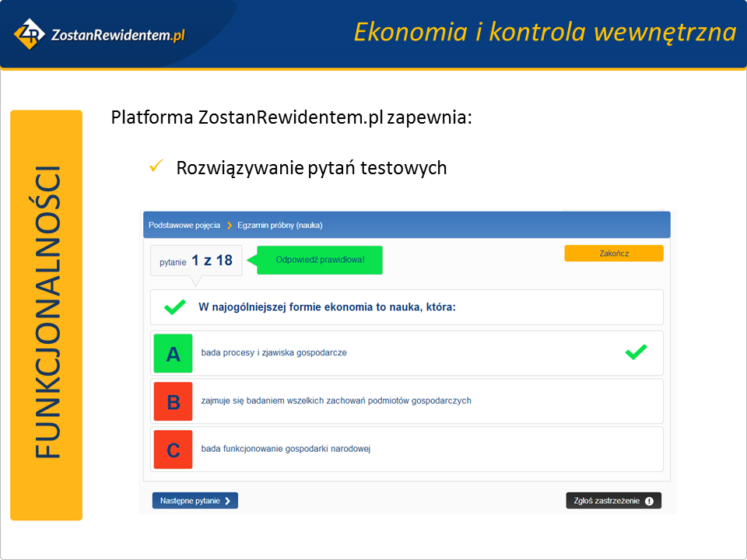Select the red C answer tile

pos(173,450)
